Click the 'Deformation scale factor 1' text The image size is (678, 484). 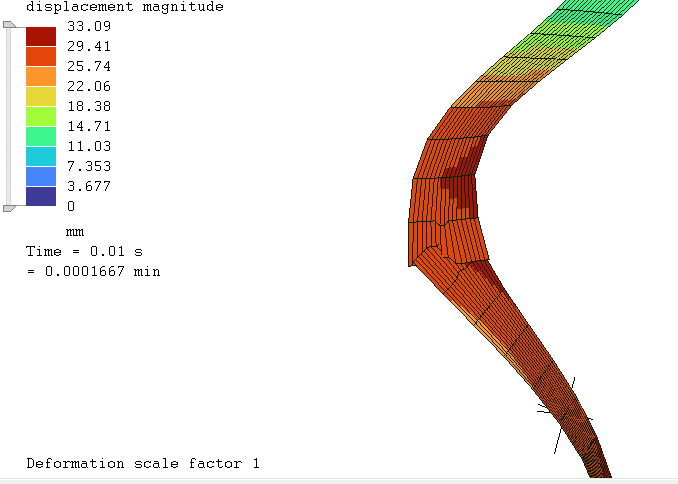click(x=143, y=464)
